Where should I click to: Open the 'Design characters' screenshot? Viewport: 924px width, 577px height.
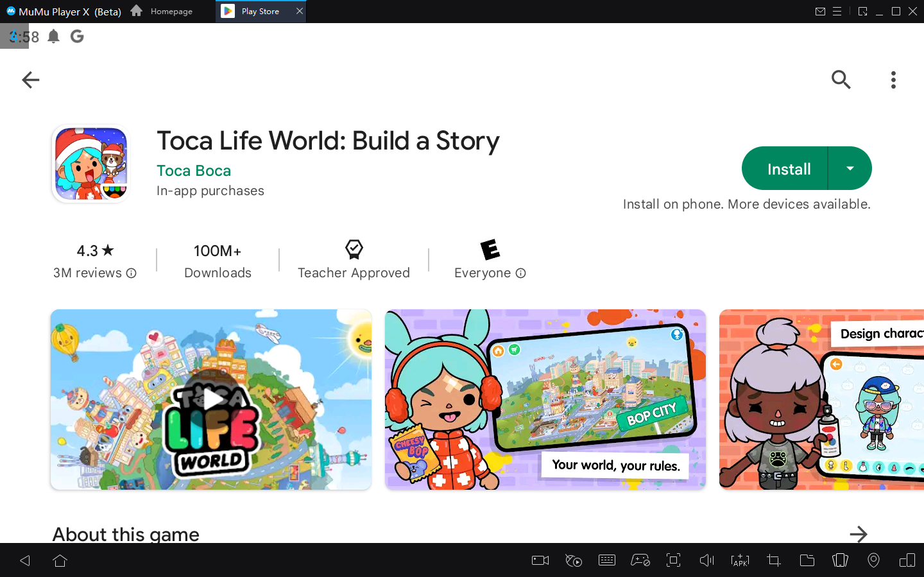[x=821, y=399]
